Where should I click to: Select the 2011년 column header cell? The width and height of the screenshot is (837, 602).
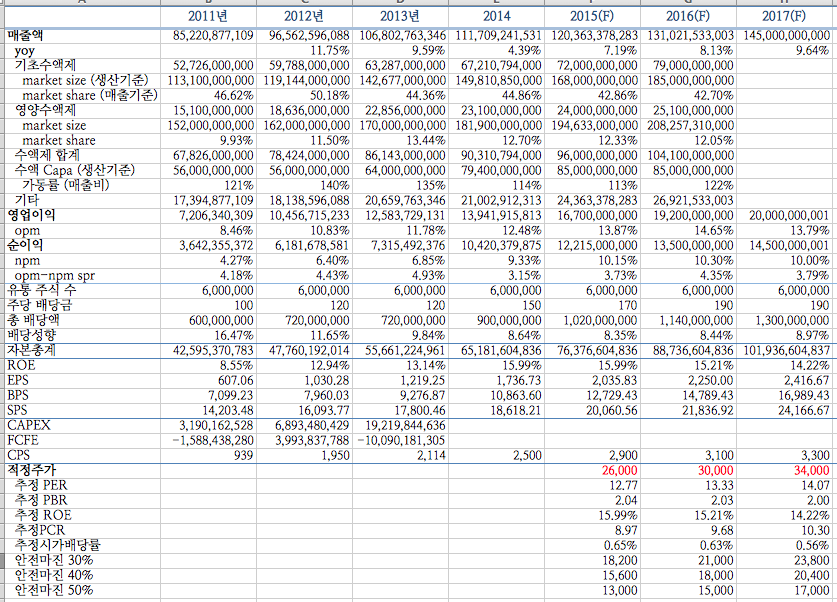click(x=208, y=16)
